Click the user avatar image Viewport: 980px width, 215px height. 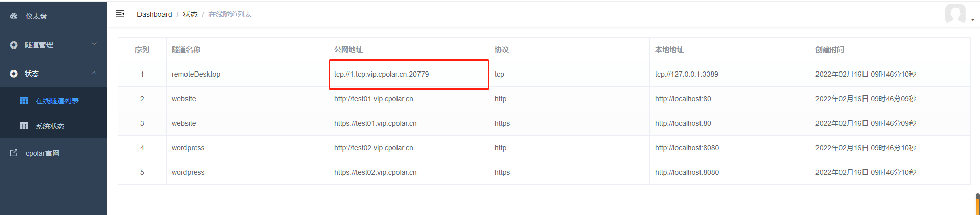[955, 14]
